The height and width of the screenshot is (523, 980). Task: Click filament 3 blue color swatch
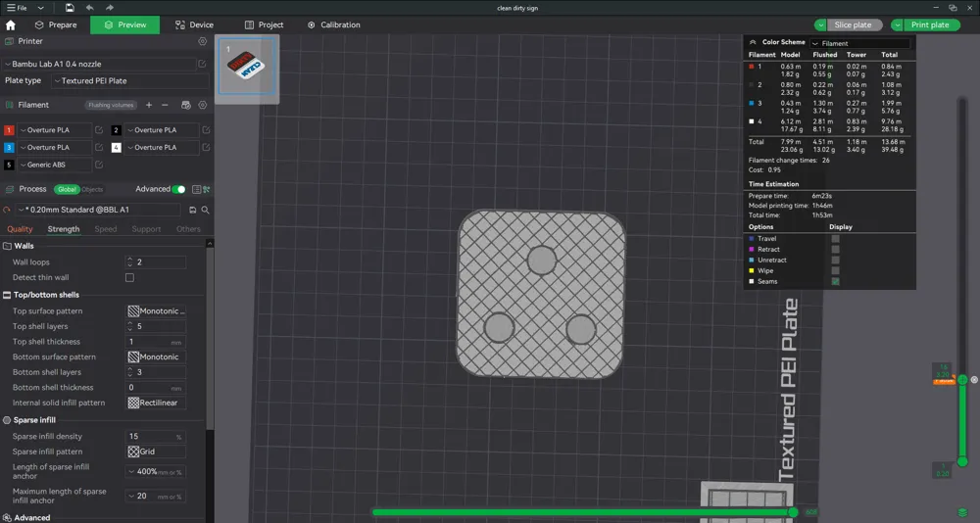click(9, 148)
